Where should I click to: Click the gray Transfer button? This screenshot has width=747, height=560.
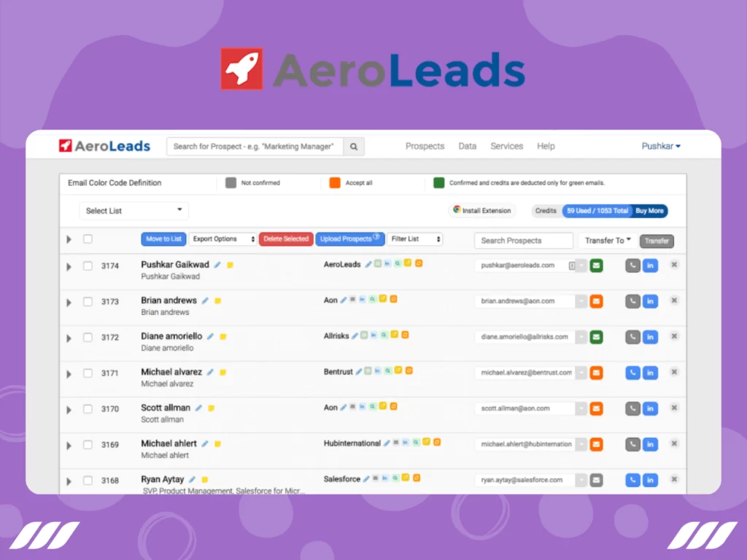[657, 241]
